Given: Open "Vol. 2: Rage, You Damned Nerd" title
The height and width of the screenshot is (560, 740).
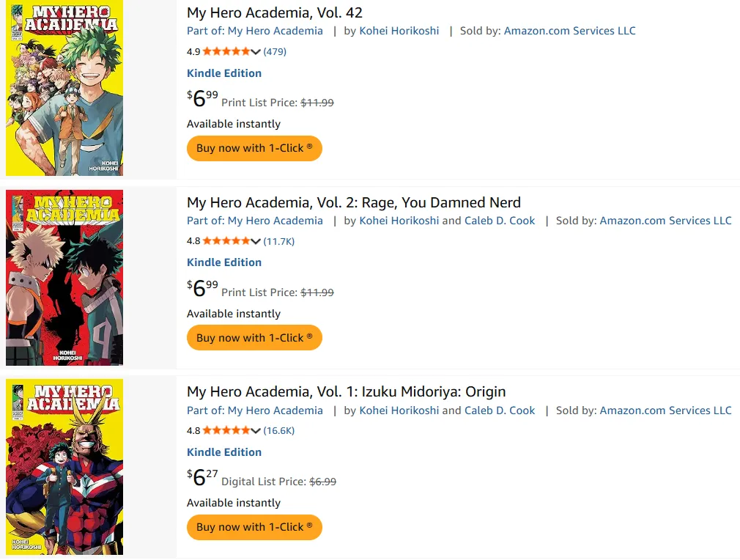Looking at the screenshot, I should click(354, 202).
